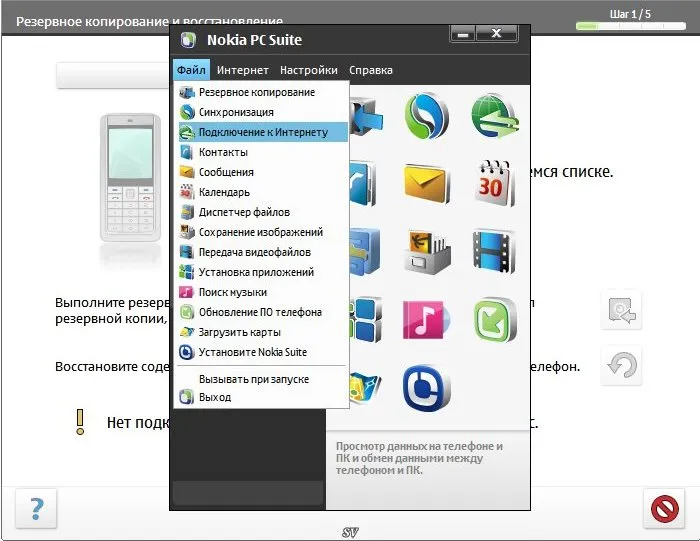Image resolution: width=700 pixels, height=541 pixels.
Task: Click the partially hidden backup arrow icon
Action: coord(367,117)
